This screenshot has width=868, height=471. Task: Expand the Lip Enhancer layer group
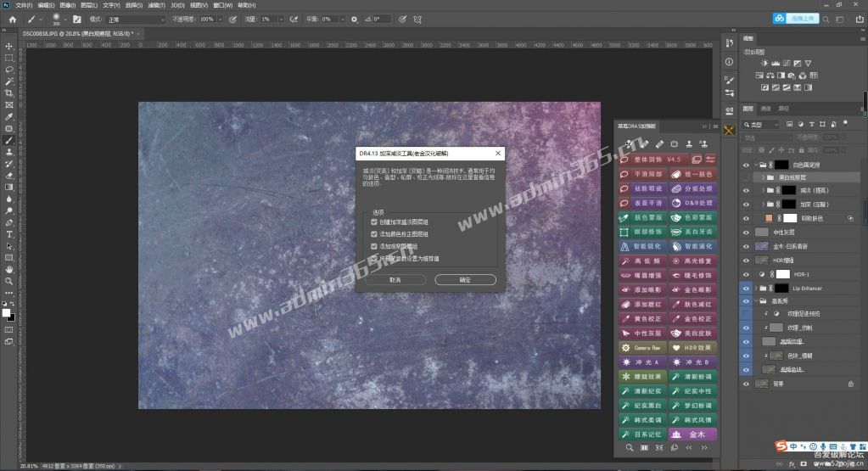(756, 289)
